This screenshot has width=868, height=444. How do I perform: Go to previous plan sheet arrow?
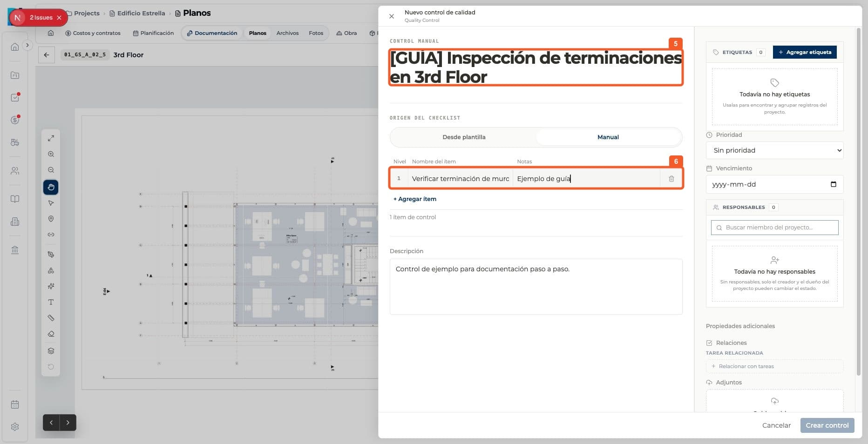[x=51, y=423]
